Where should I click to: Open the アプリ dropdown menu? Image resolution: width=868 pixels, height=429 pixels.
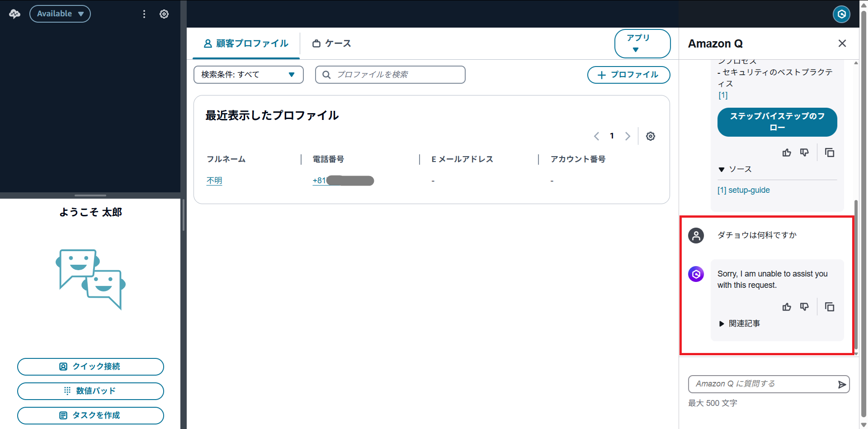(642, 43)
